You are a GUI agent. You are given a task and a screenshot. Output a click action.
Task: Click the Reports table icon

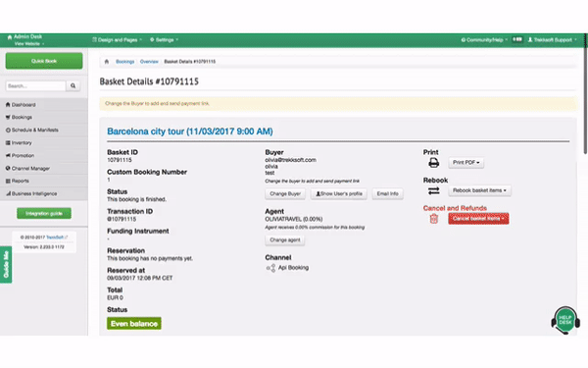pos(8,181)
